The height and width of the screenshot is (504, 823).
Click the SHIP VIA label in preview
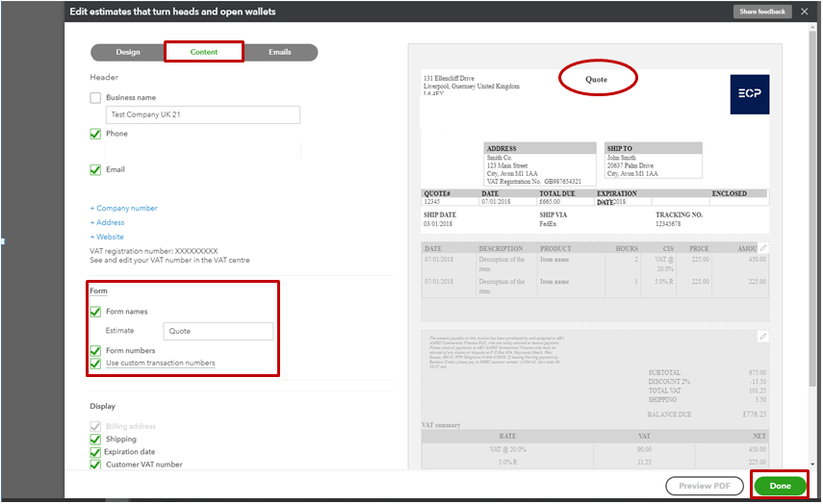(x=553, y=215)
